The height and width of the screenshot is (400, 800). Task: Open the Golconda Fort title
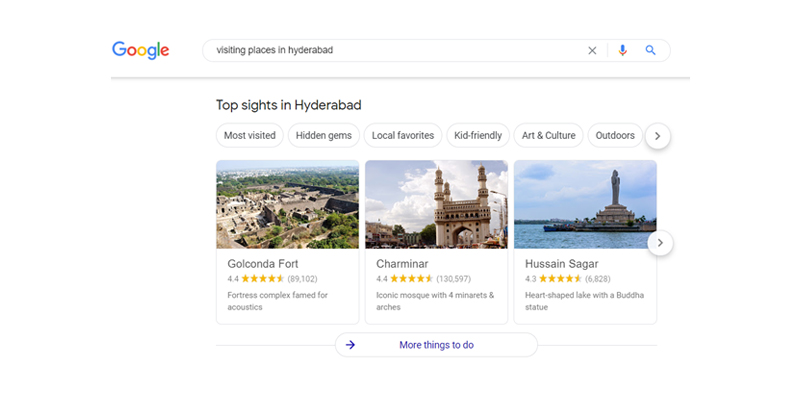click(x=263, y=264)
